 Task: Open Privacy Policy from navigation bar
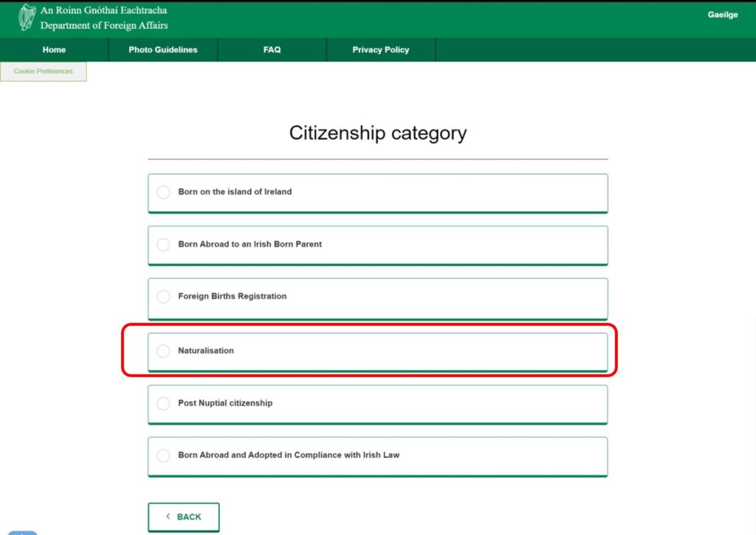tap(380, 50)
